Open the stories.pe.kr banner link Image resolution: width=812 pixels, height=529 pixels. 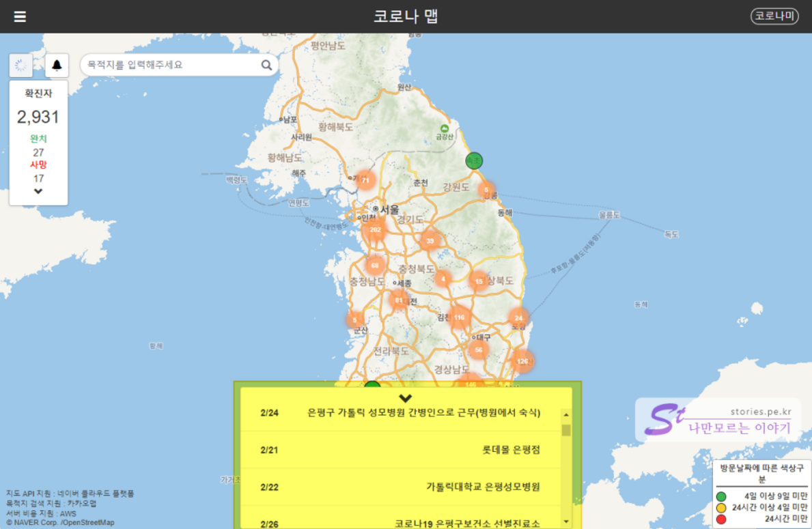tap(717, 420)
